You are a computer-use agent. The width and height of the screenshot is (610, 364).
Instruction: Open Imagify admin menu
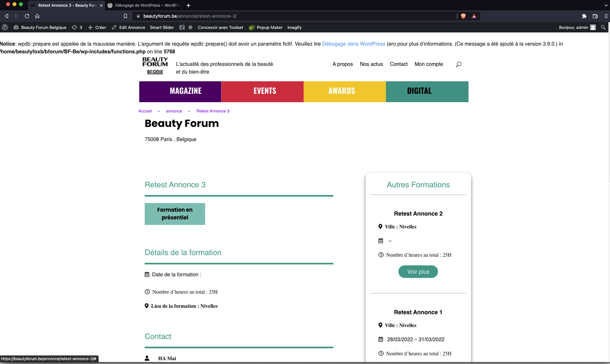coord(295,27)
